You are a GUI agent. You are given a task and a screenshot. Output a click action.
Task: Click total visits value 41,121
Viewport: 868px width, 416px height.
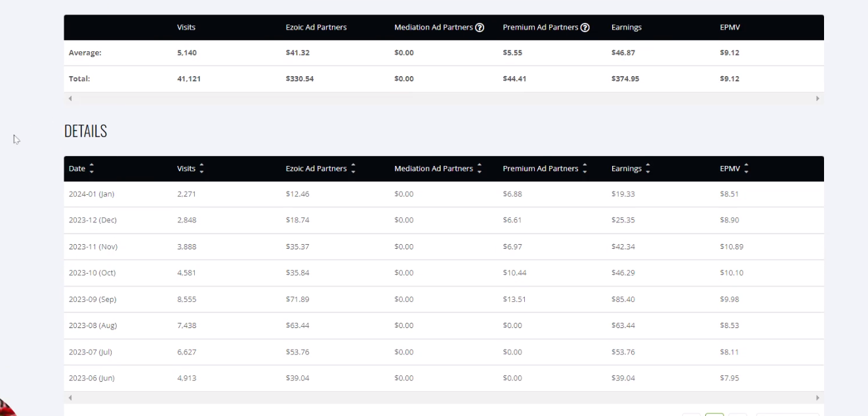click(x=189, y=79)
